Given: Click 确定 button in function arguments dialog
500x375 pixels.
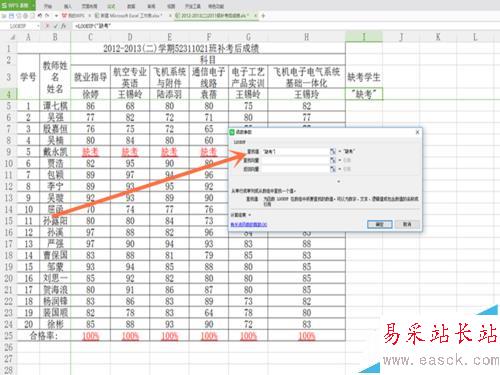Looking at the screenshot, I should 379,224.
